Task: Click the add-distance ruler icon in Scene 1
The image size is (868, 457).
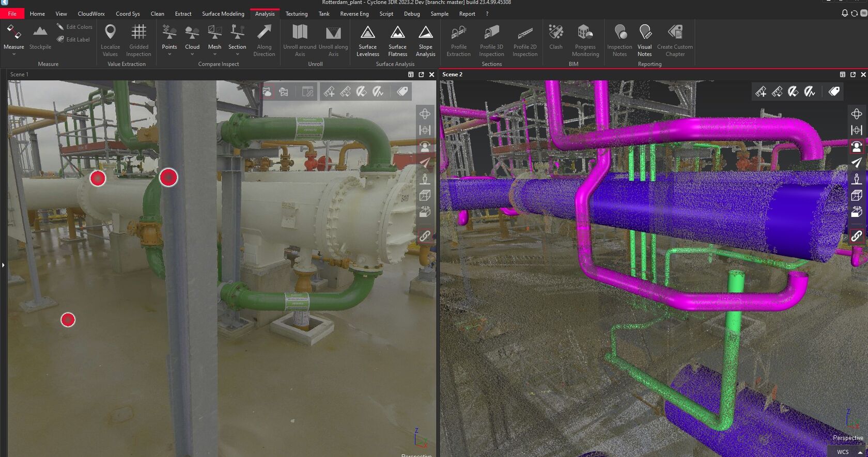Action: [x=329, y=92]
